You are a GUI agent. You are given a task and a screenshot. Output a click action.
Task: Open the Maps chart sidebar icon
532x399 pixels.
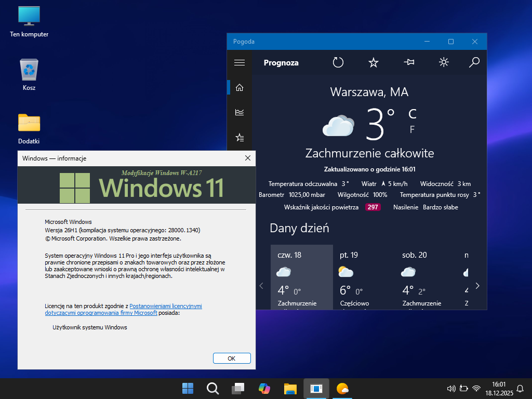point(240,112)
